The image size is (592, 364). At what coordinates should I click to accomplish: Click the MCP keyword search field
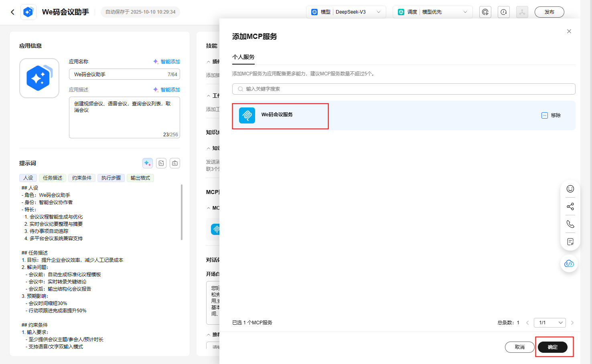click(x=403, y=89)
